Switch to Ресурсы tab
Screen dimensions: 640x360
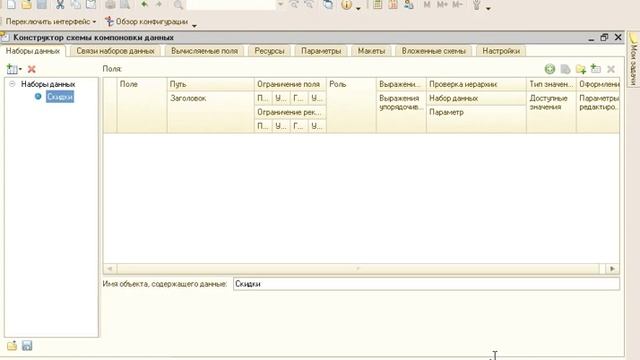click(x=269, y=51)
